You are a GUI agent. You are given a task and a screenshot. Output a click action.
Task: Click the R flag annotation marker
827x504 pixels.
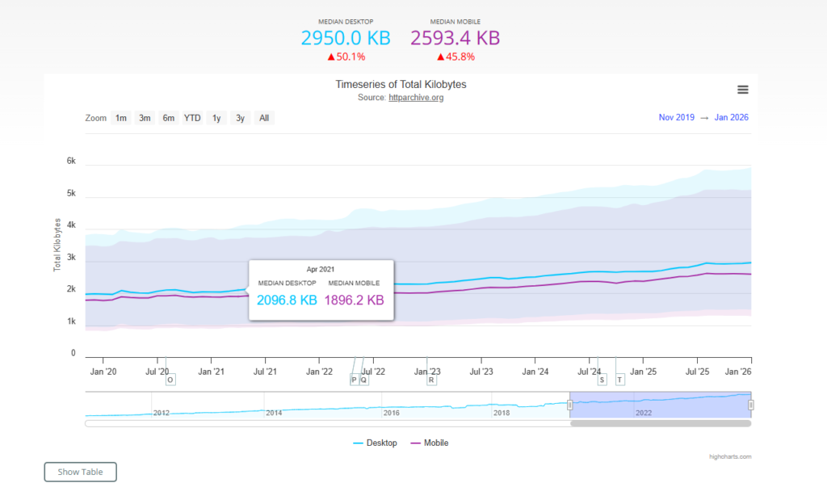432,380
